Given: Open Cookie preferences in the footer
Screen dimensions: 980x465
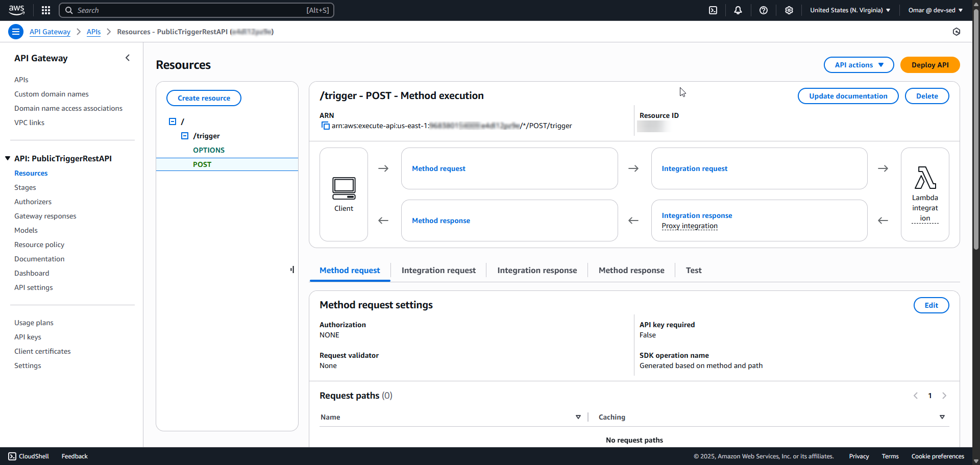Looking at the screenshot, I should [938, 456].
